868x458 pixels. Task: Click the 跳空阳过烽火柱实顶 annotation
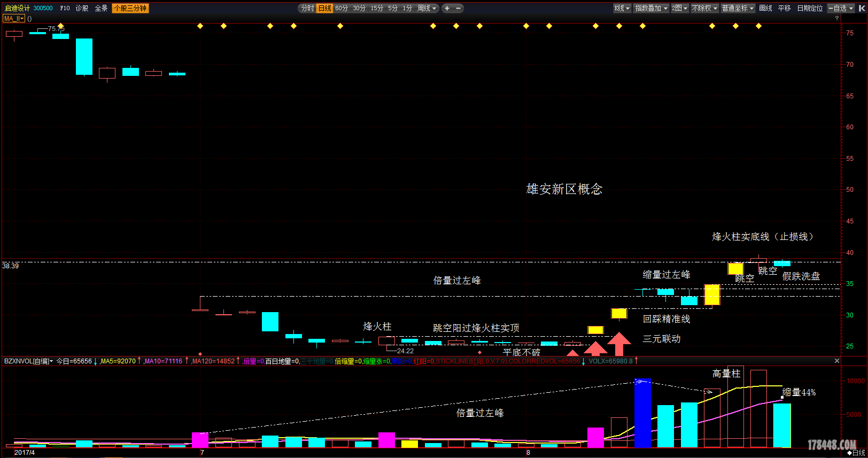(x=476, y=328)
